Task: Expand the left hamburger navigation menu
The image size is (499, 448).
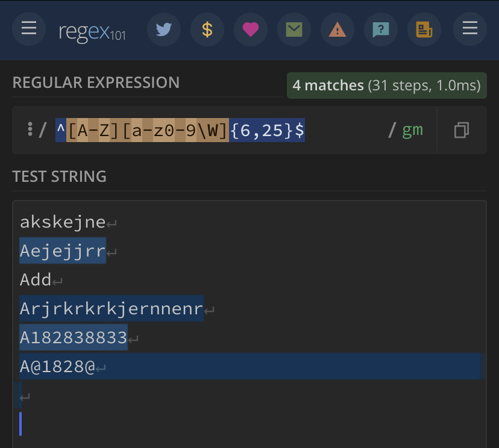Action: pyautogui.click(x=28, y=29)
